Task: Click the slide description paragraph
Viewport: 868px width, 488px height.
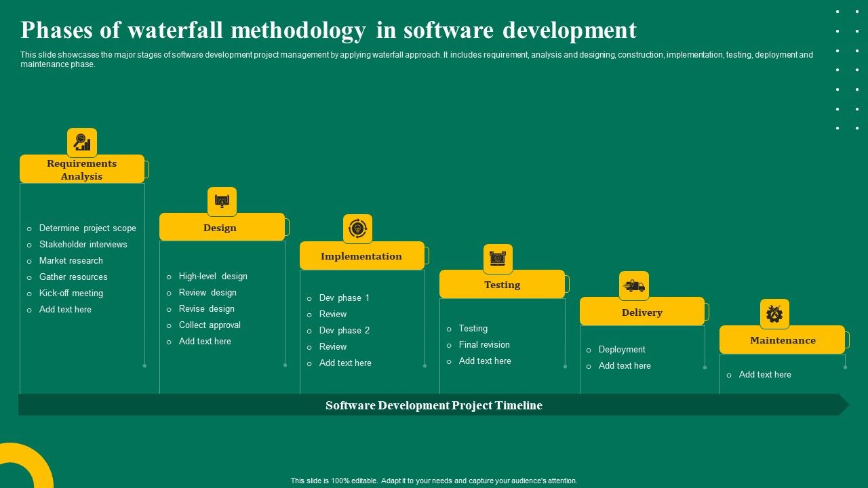Action: point(417,60)
